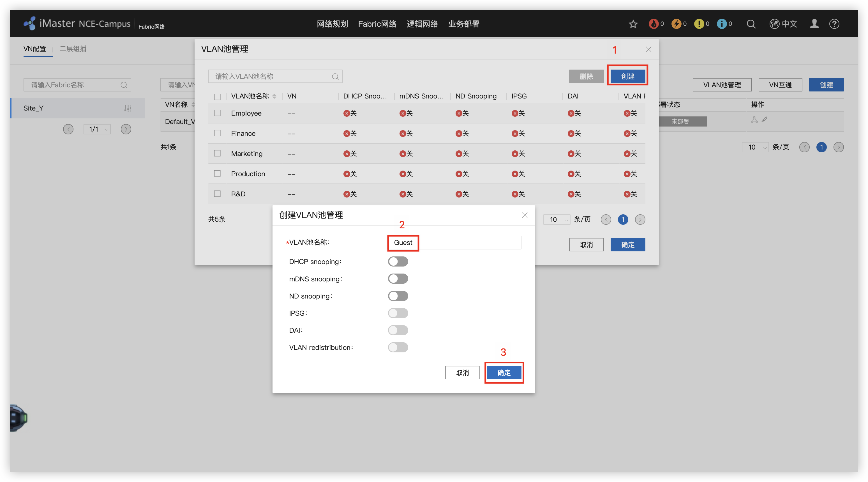Open the user account icon
Screen dimensions: 868x482
tap(814, 24)
